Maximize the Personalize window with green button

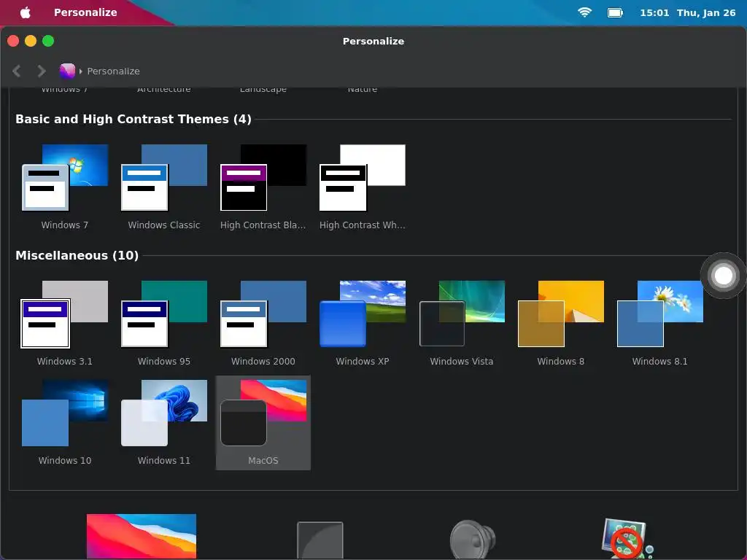(48, 41)
